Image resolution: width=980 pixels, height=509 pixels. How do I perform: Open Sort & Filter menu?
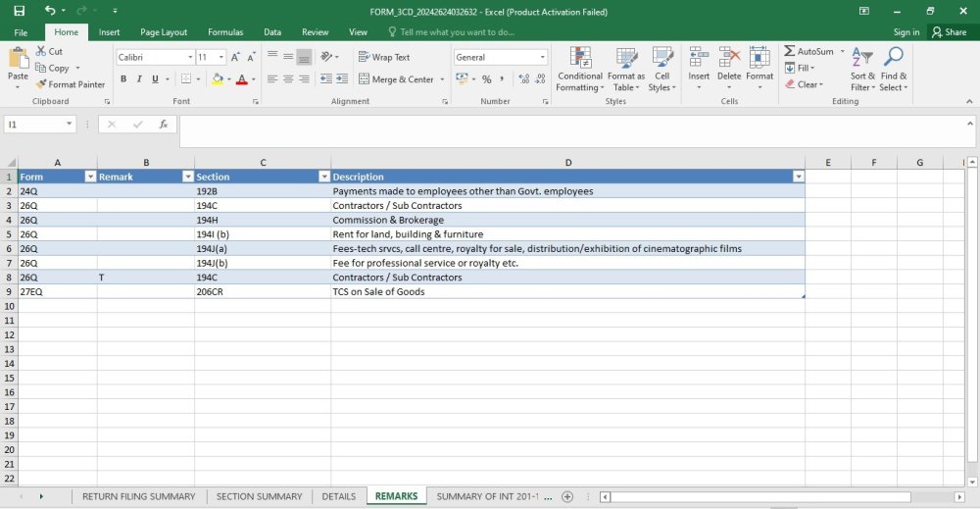(862, 69)
